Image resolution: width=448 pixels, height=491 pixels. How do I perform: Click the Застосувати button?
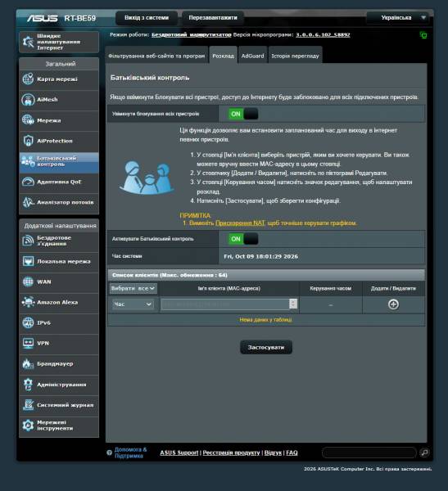266,347
